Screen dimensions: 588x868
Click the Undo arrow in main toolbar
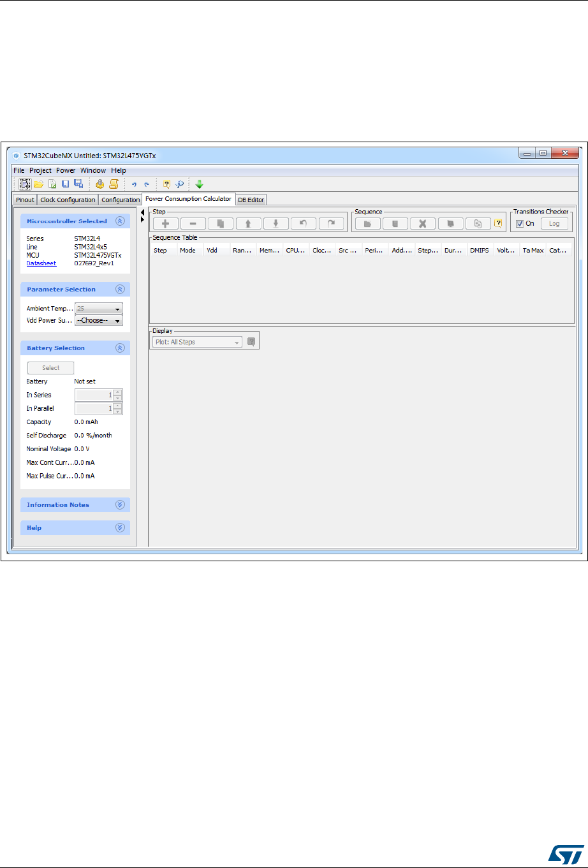134,185
